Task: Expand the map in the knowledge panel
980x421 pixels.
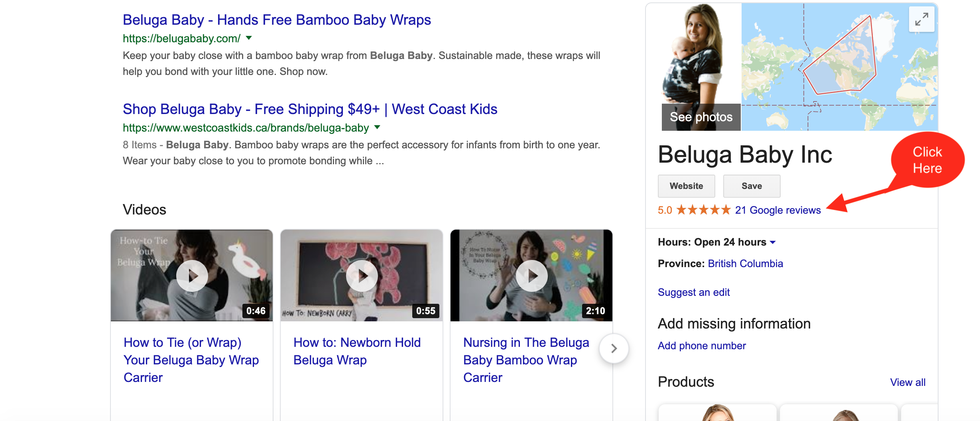Action: click(921, 19)
